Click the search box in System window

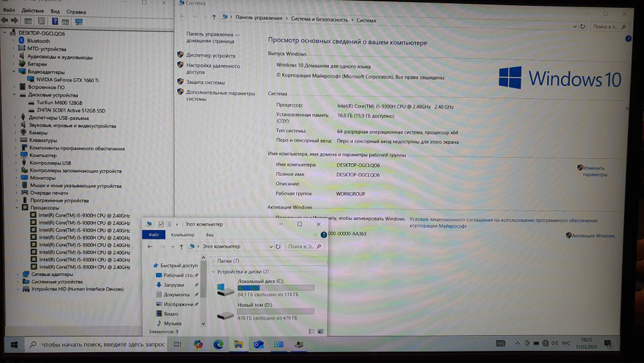coord(609,26)
